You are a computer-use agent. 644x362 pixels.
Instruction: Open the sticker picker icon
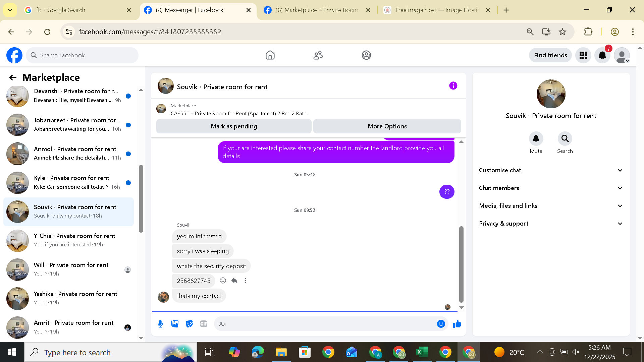(x=189, y=324)
